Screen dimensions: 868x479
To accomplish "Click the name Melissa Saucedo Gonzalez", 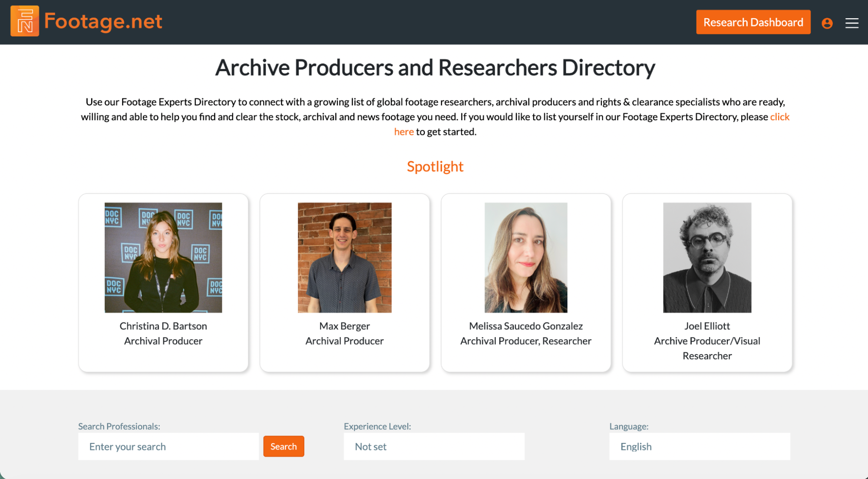I will click(526, 326).
